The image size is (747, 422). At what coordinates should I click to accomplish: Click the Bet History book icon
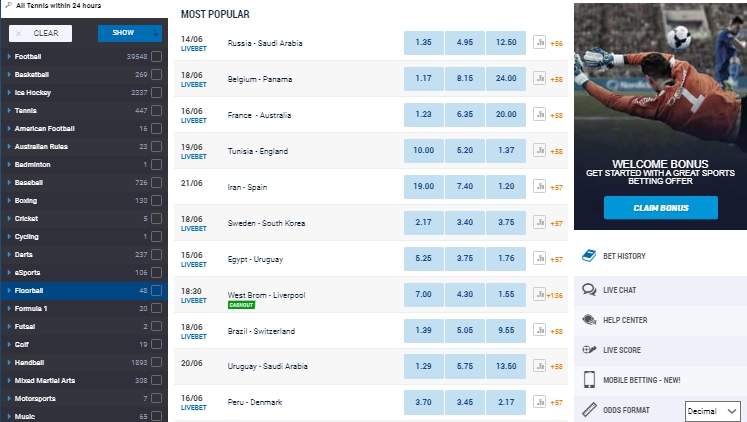pos(589,256)
